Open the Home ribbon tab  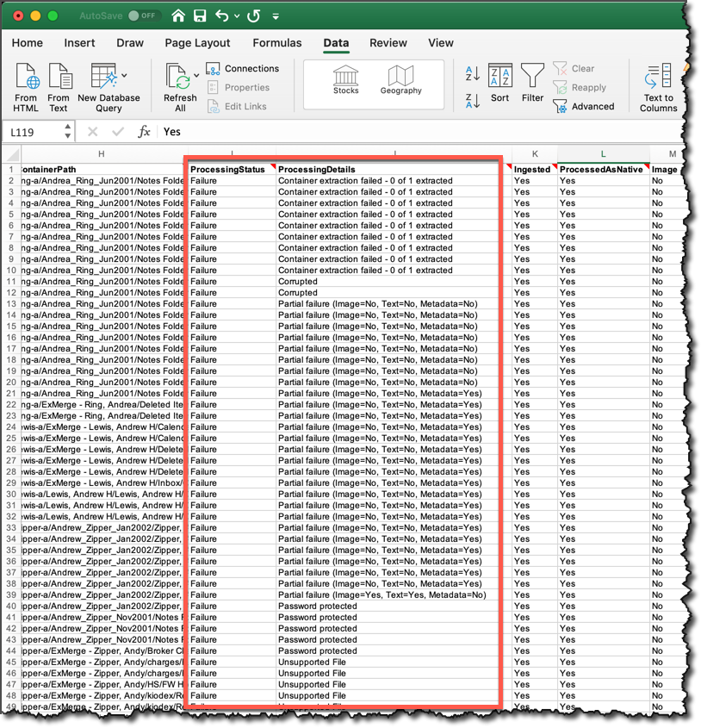[x=28, y=43]
